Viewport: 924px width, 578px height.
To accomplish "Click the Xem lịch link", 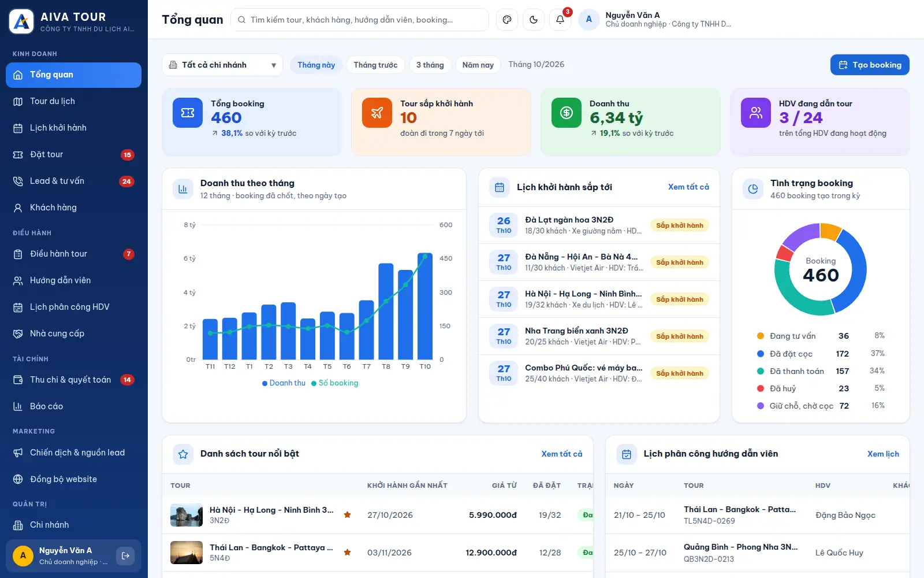I will pos(883,454).
